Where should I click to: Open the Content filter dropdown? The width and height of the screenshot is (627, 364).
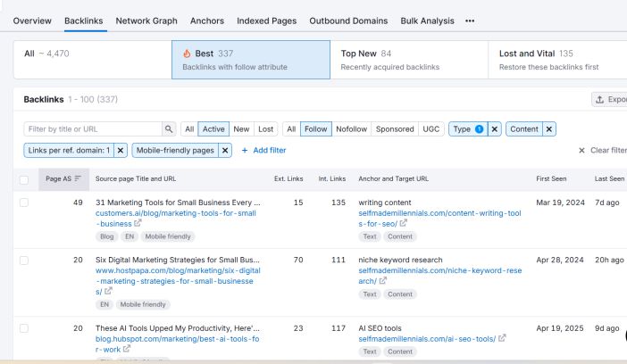[524, 129]
